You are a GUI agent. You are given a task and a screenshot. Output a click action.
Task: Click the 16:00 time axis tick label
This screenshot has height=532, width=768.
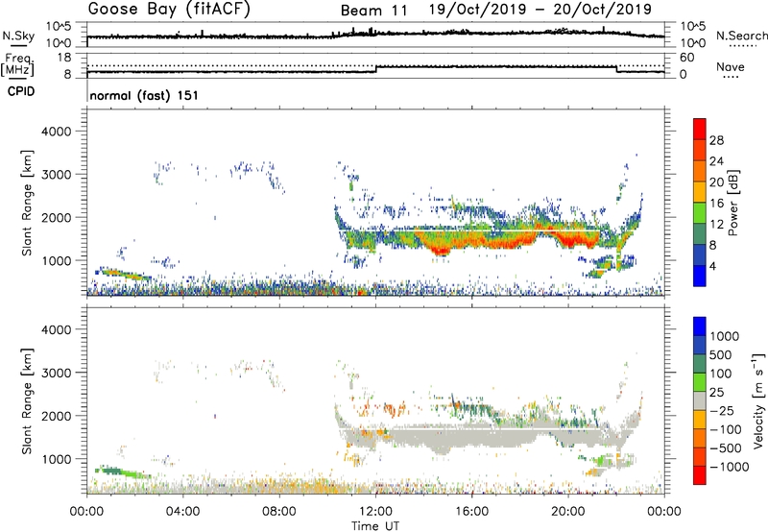click(x=471, y=512)
